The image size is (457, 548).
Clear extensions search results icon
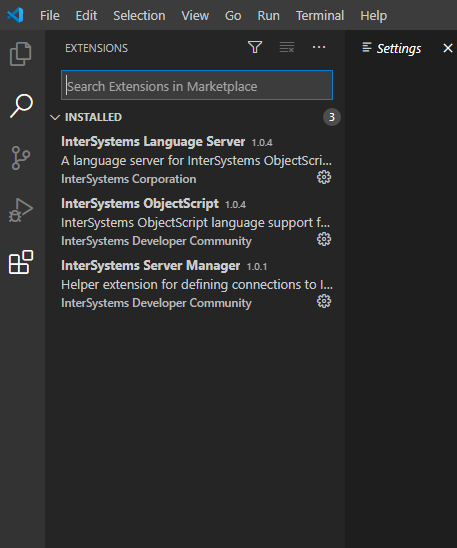coord(287,47)
